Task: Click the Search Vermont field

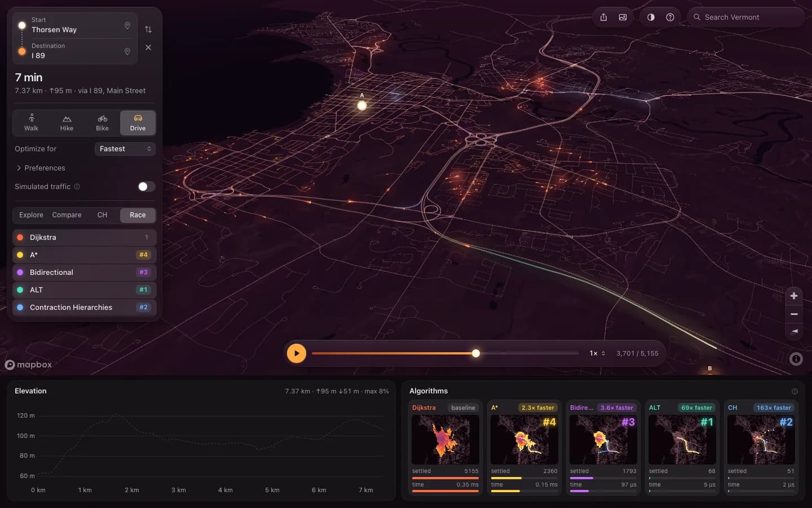Action: coord(747,17)
